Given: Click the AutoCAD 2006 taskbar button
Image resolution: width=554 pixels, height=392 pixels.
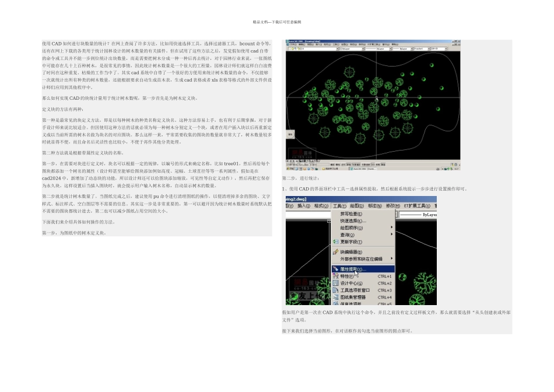Looking at the screenshot, I should 363,169.
